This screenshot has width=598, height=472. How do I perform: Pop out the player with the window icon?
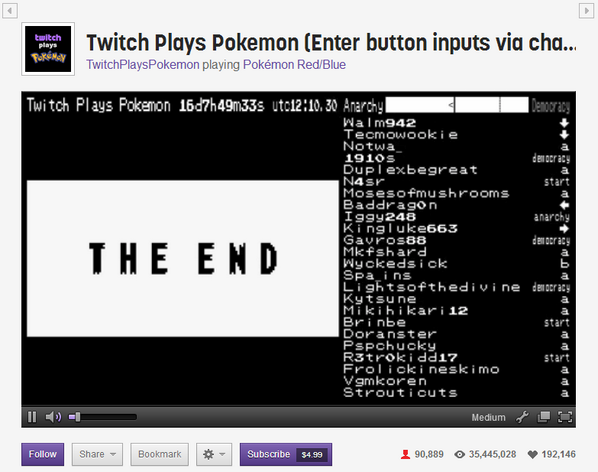pyautogui.click(x=543, y=417)
